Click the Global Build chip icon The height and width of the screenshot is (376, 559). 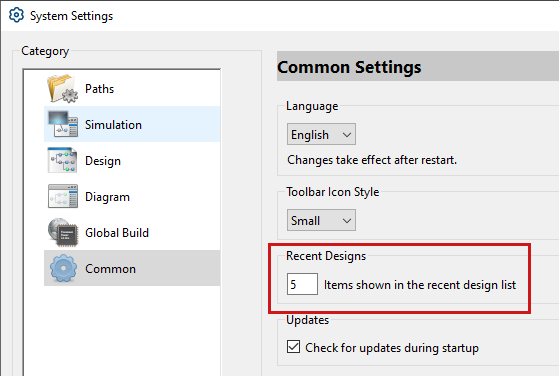click(x=63, y=232)
